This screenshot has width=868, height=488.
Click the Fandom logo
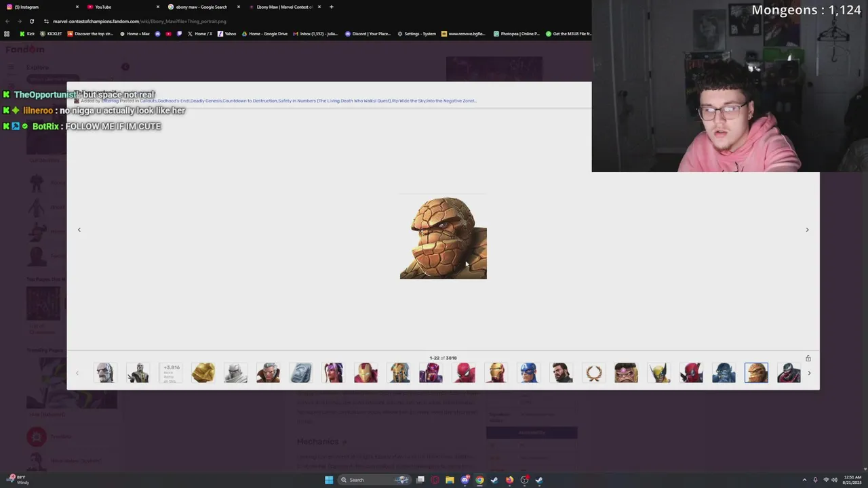pyautogui.click(x=25, y=49)
